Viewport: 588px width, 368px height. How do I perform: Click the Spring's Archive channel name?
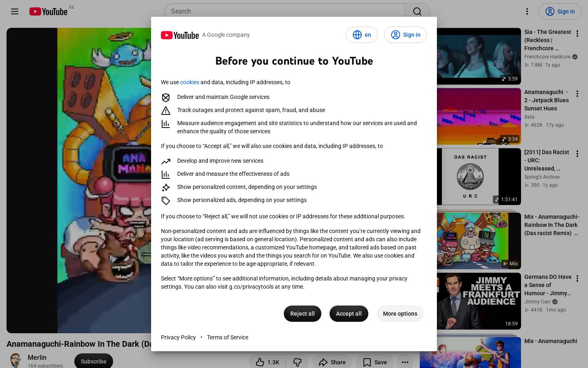[x=542, y=177]
